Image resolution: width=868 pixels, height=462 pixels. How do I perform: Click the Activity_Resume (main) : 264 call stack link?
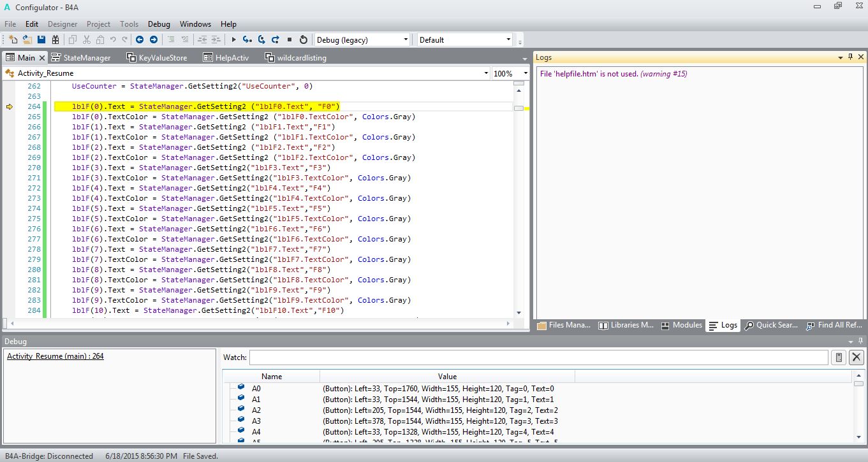pos(55,356)
